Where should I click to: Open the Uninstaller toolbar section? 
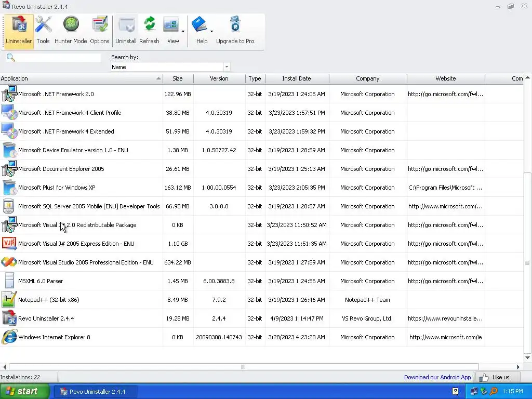click(19, 31)
